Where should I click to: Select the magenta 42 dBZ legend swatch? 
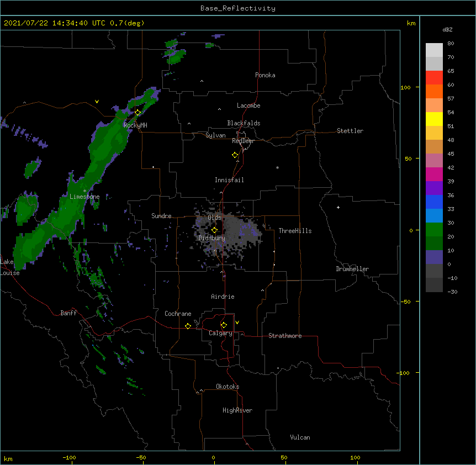click(x=434, y=174)
